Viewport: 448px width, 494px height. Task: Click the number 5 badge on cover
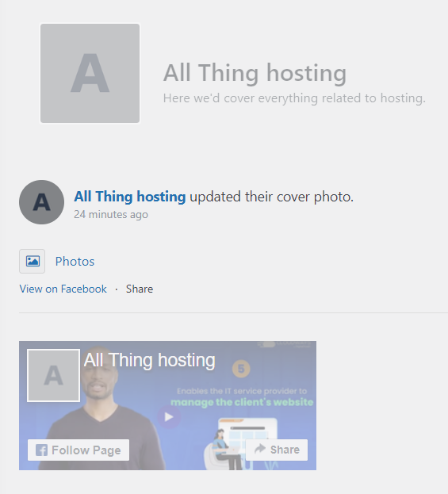tap(241, 369)
